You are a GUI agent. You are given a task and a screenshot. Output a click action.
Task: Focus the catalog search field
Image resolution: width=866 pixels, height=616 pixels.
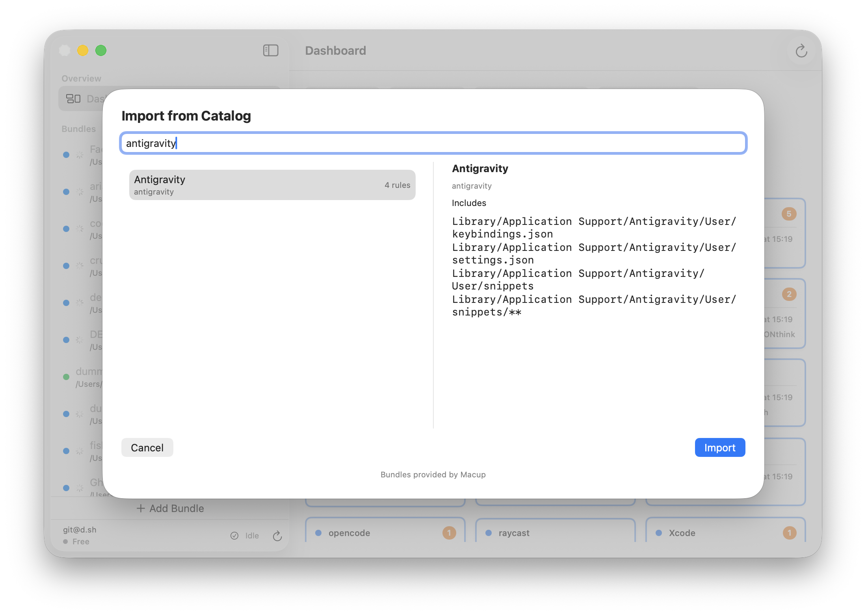(433, 143)
